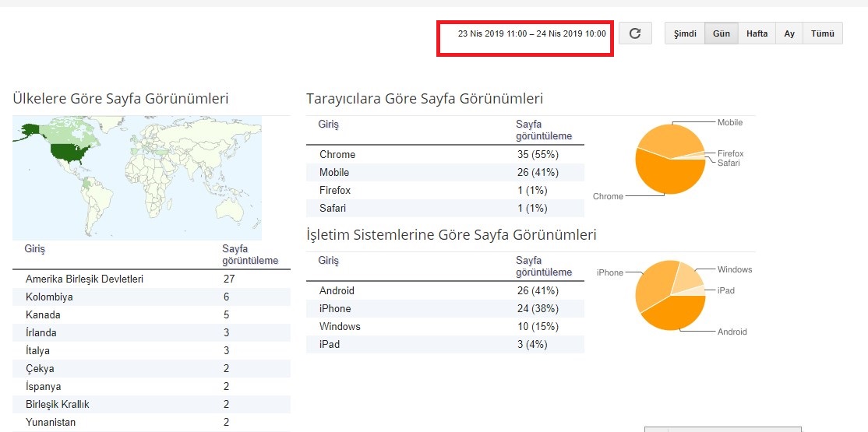Click the iPhone row in OS table
This screenshot has height=432, width=868.
pos(445,308)
